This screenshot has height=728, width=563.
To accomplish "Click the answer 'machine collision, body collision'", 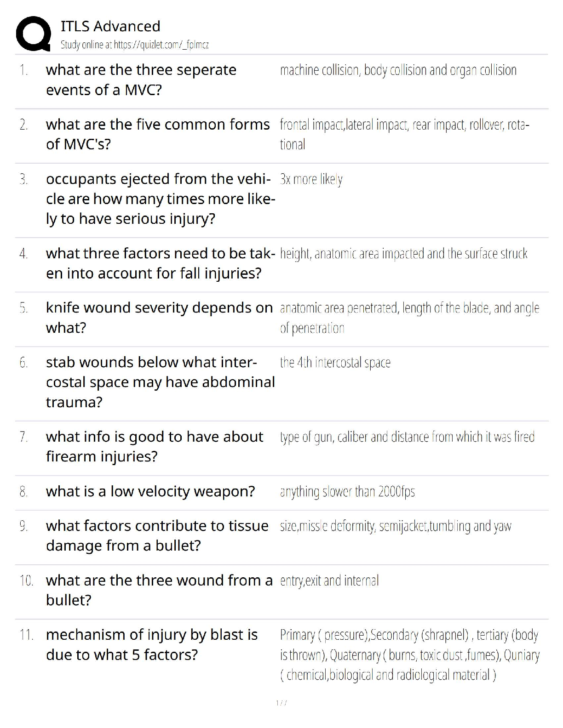I will tap(398, 70).
